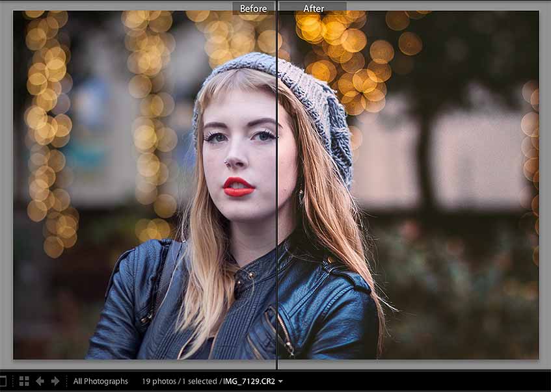The image size is (551, 392).
Task: Open the Grid view icon
Action: click(24, 381)
